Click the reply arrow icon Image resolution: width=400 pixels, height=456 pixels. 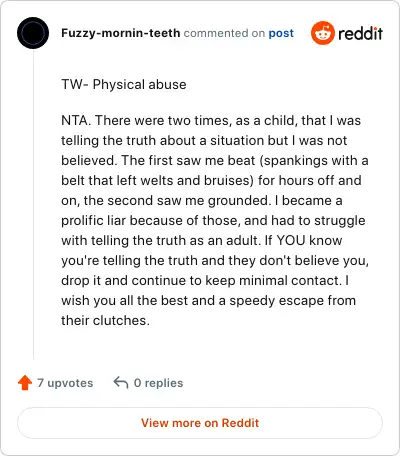121,383
